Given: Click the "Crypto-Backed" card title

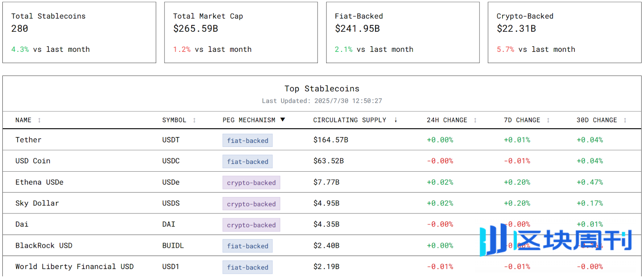Looking at the screenshot, I should (x=525, y=16).
